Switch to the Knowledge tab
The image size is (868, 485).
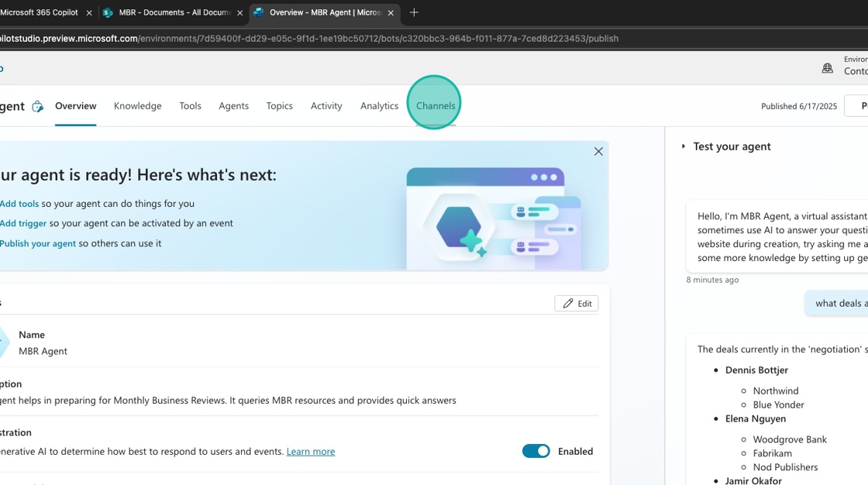coord(138,105)
